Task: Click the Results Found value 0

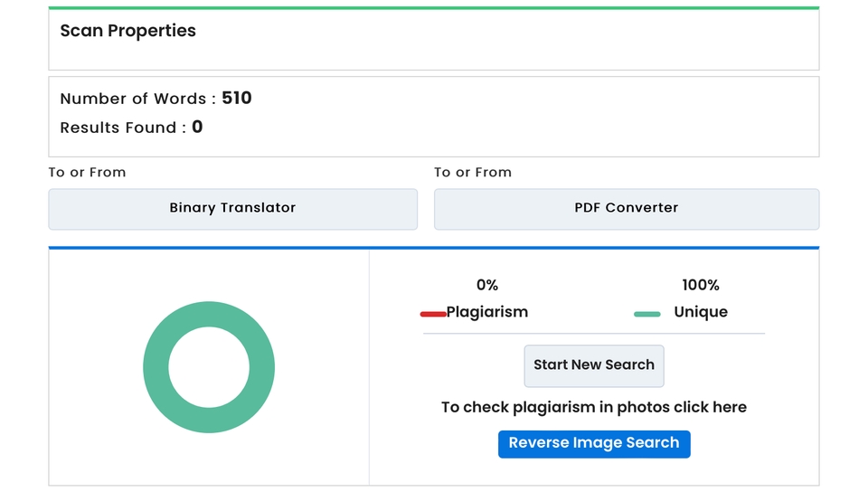Action: point(197,128)
